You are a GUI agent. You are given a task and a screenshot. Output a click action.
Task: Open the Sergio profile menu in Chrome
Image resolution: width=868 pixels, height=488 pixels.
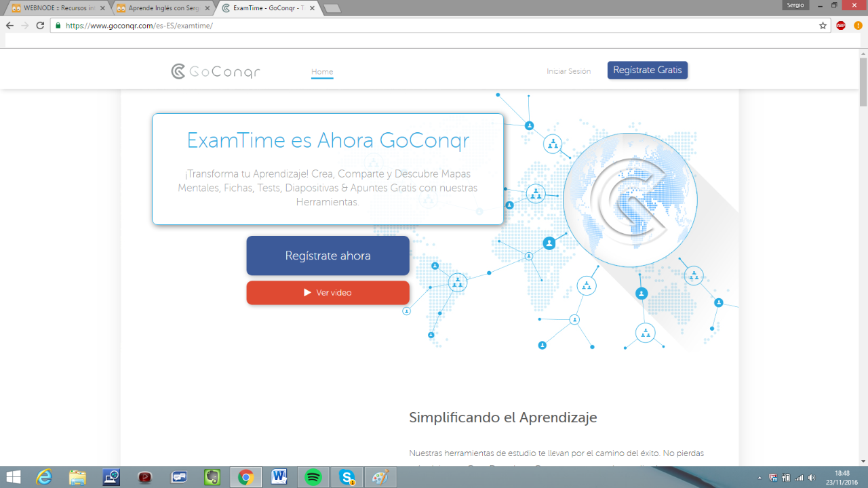pyautogui.click(x=795, y=5)
